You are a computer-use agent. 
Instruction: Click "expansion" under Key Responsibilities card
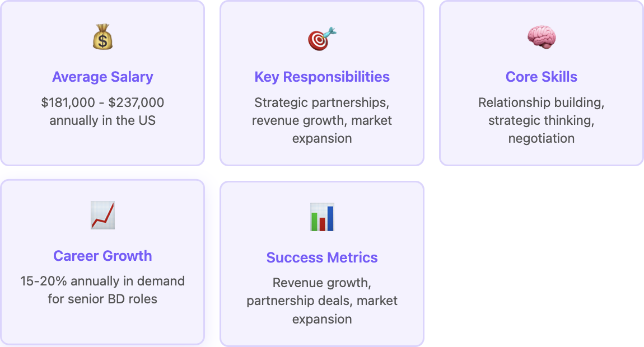point(322,138)
